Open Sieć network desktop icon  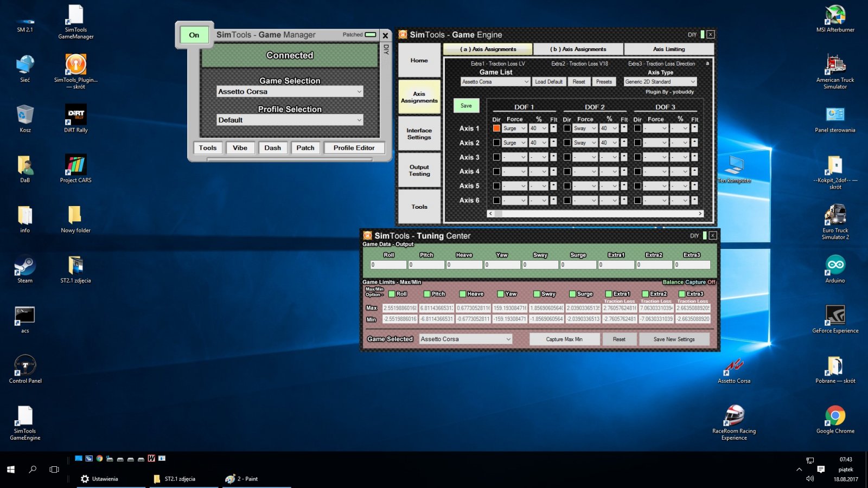coord(25,69)
